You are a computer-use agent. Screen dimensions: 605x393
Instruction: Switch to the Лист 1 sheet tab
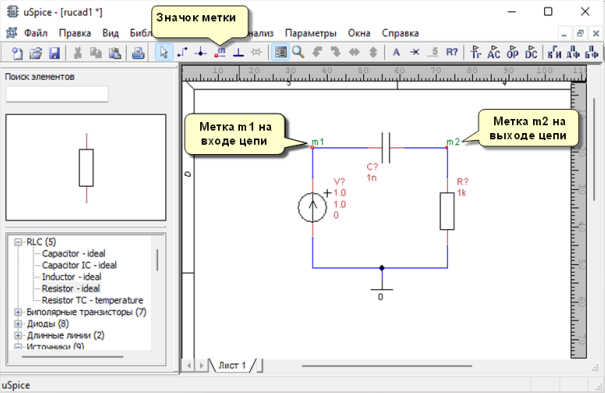point(232,365)
